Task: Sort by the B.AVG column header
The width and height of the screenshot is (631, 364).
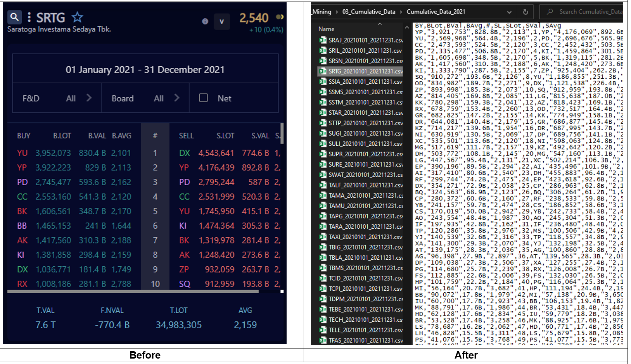Action: point(122,136)
